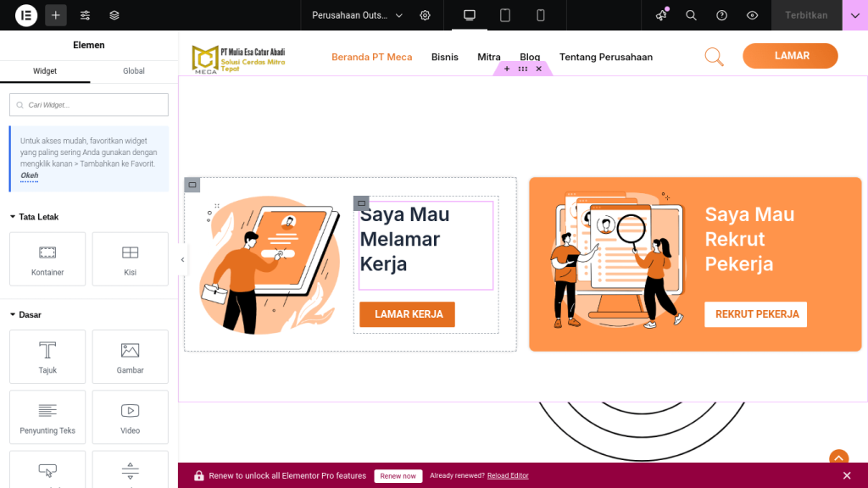The height and width of the screenshot is (488, 868).
Task: Select the Global tab
Action: click(x=133, y=71)
